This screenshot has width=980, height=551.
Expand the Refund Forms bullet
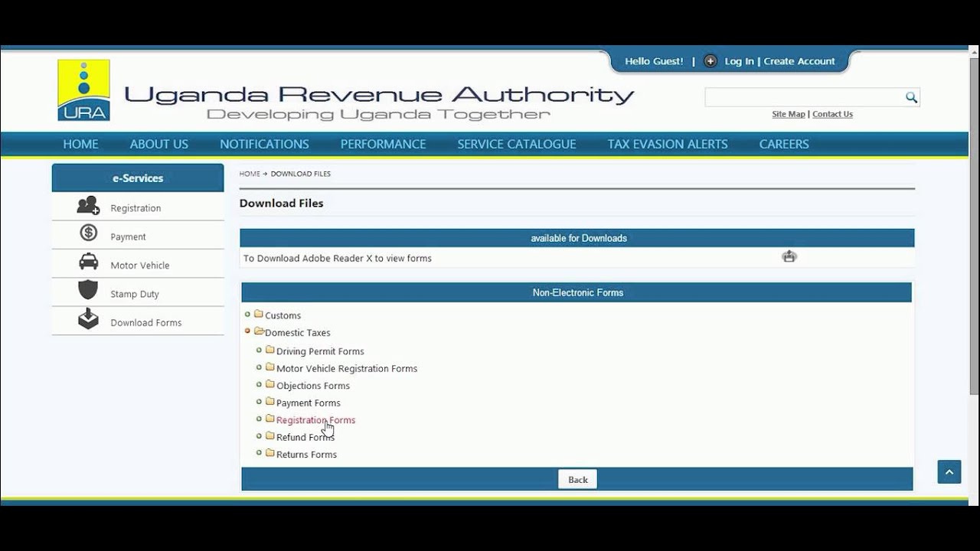(259, 436)
